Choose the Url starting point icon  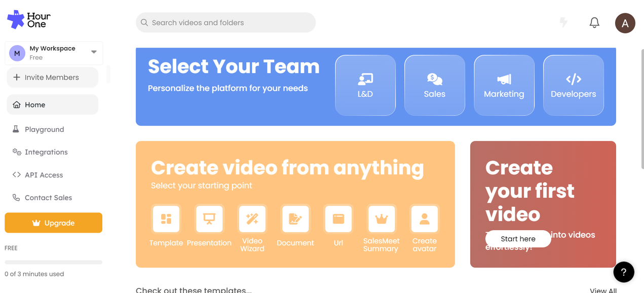tap(338, 219)
